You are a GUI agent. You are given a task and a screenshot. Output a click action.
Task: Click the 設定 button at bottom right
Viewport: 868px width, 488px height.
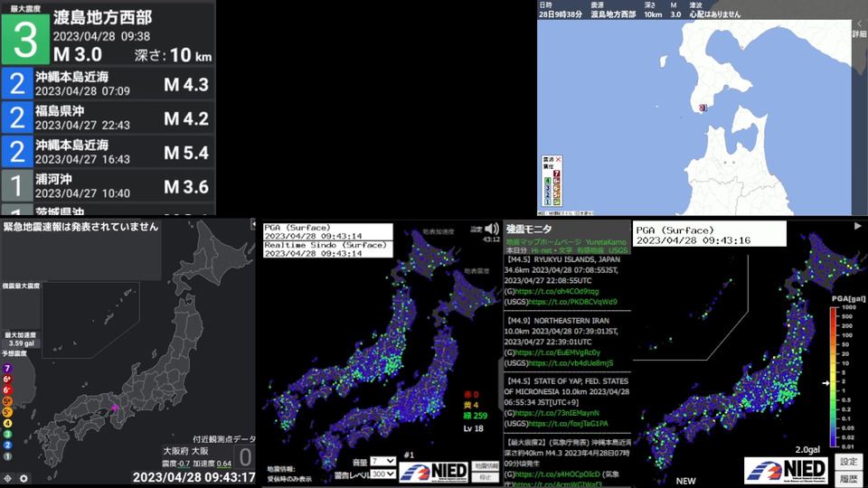coord(849,462)
